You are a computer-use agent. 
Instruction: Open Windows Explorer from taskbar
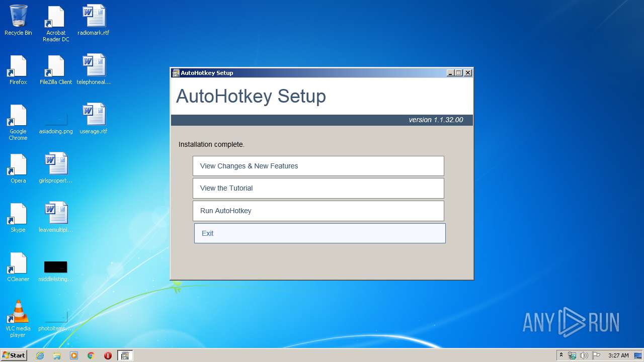coord(57,355)
